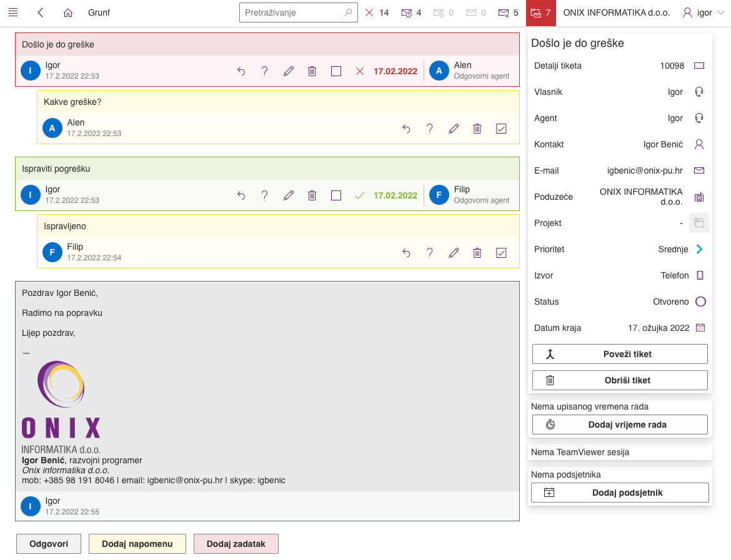The width and height of the screenshot is (731, 560).
Task: Go back using the back arrow
Action: pos(41,12)
